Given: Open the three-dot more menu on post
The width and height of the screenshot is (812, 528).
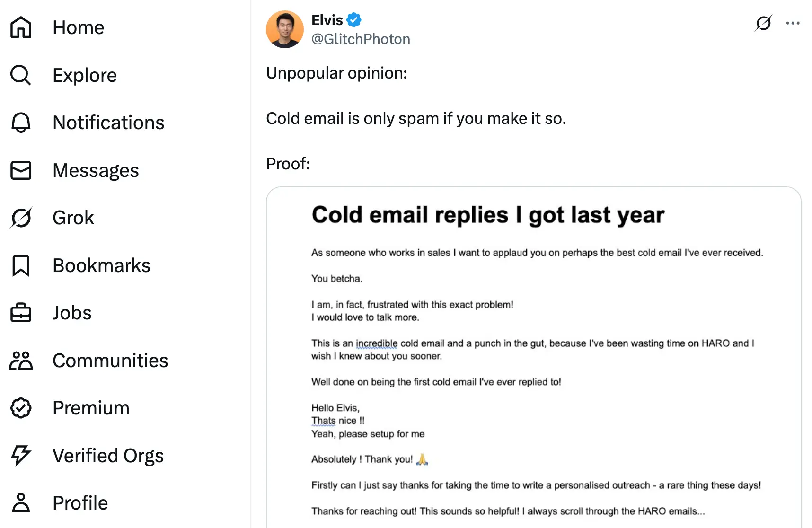Looking at the screenshot, I should 793,23.
